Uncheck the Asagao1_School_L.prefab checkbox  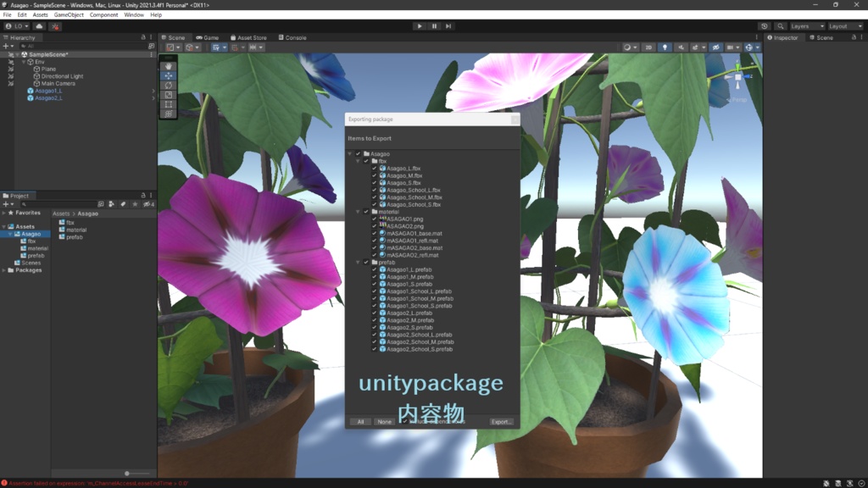(374, 291)
